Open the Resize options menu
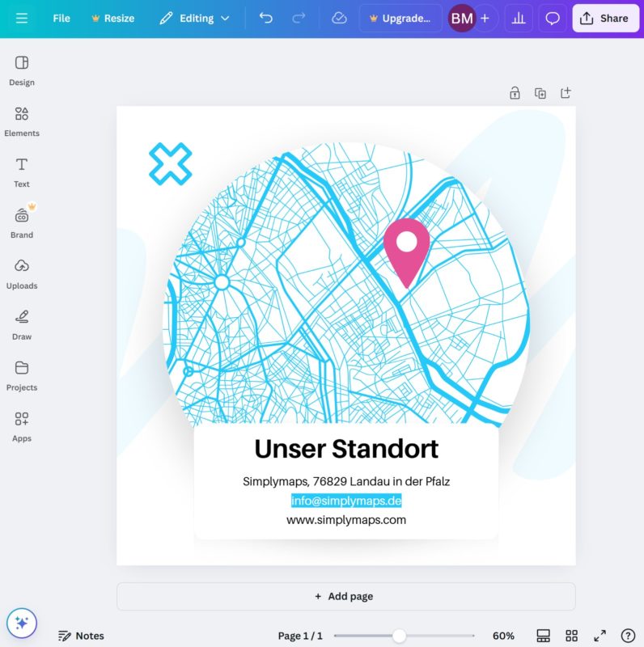 112,18
